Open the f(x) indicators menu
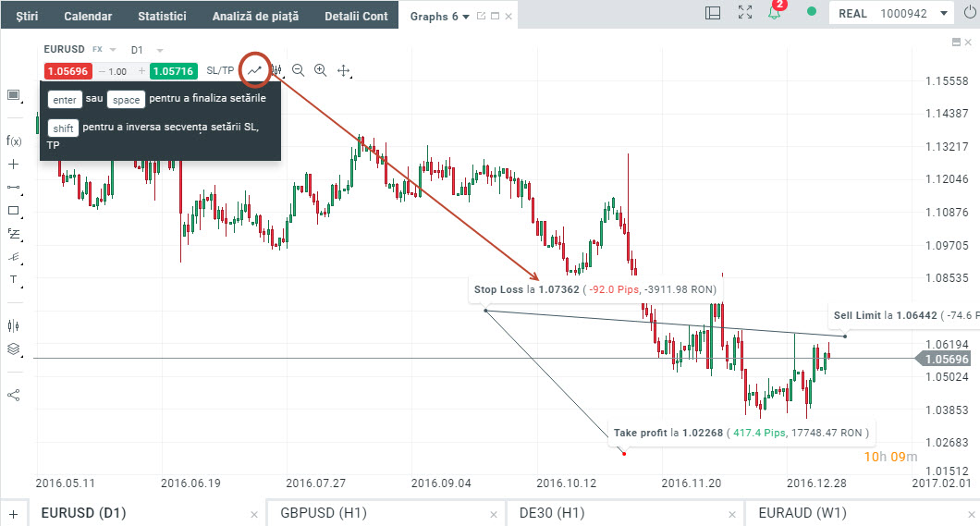The width and height of the screenshot is (980, 526). point(14,141)
